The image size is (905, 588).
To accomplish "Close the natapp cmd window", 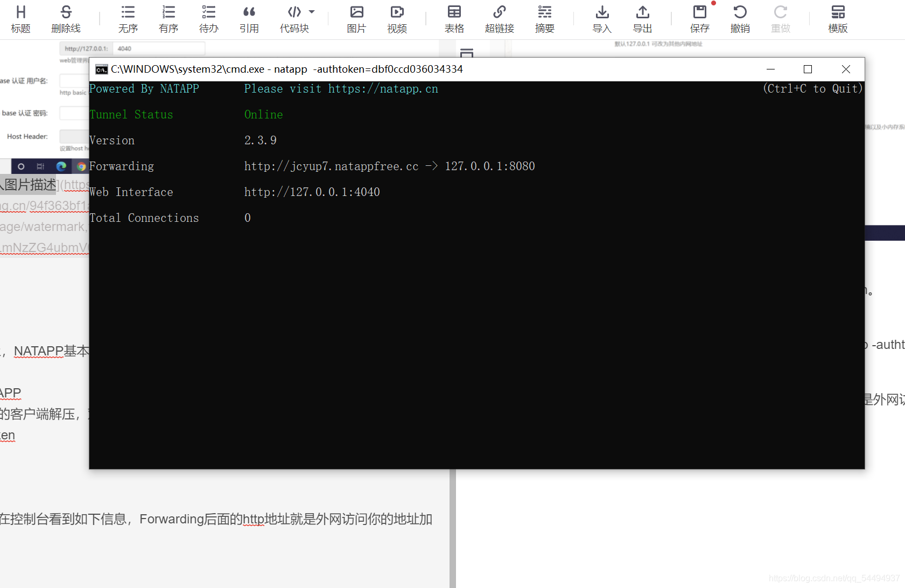I will point(846,69).
